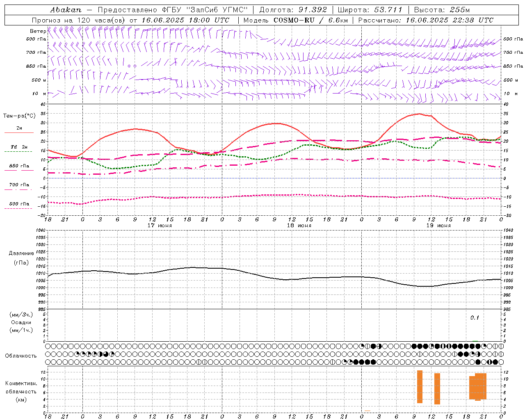Click the wide orange convective block near hour 20
Screen dimensions: 525x420
(478, 387)
